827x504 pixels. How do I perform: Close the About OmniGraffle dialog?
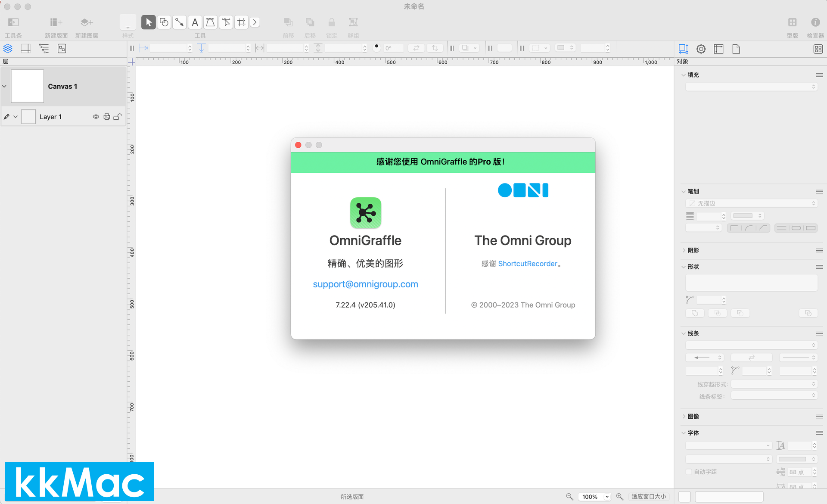(x=298, y=145)
